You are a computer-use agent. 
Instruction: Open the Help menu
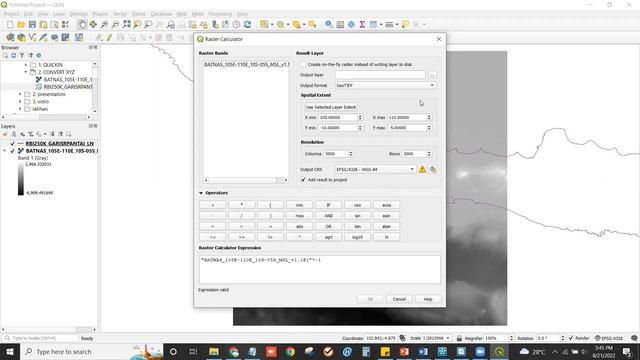click(x=242, y=14)
